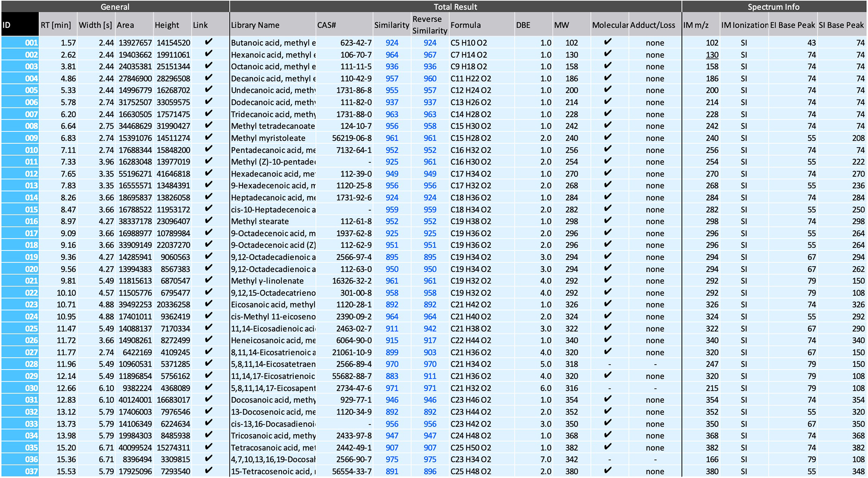Select the Total Result group header

(x=456, y=7)
